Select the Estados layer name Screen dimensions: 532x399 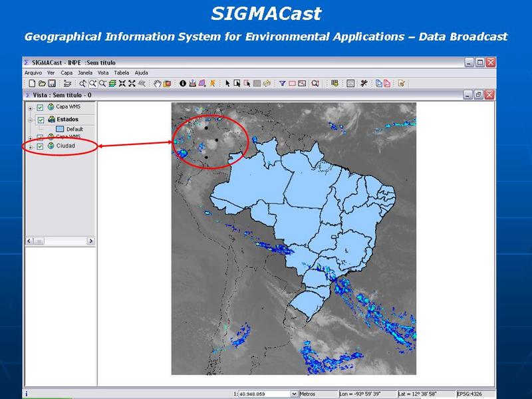coord(68,119)
